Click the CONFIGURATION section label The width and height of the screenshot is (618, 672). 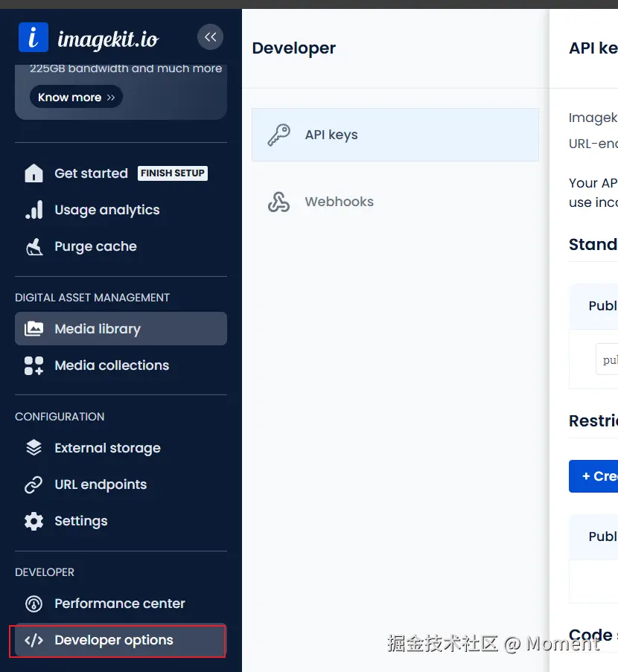60,417
